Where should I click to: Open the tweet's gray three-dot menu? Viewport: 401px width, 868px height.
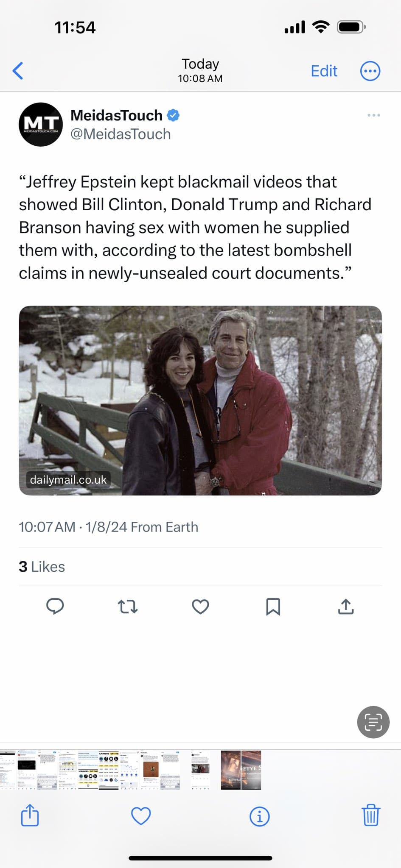pos(373,115)
